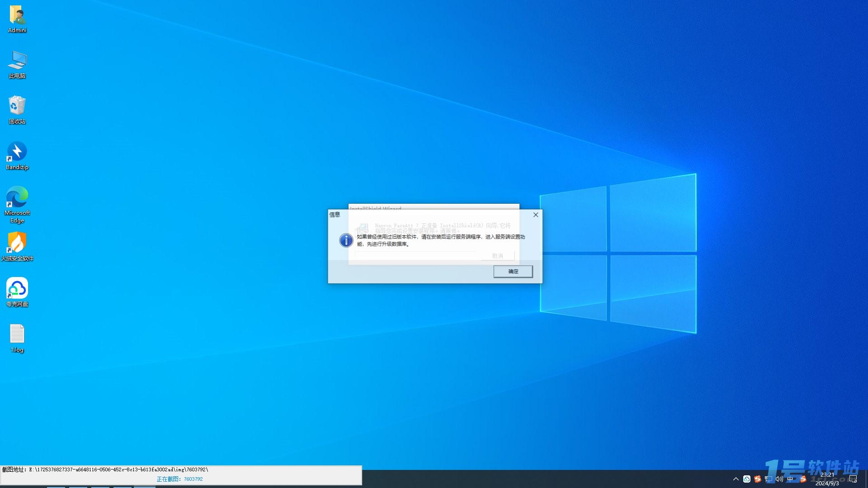Click the Quark cloud tray icon
Image resolution: width=868 pixels, height=488 pixels.
click(x=747, y=479)
